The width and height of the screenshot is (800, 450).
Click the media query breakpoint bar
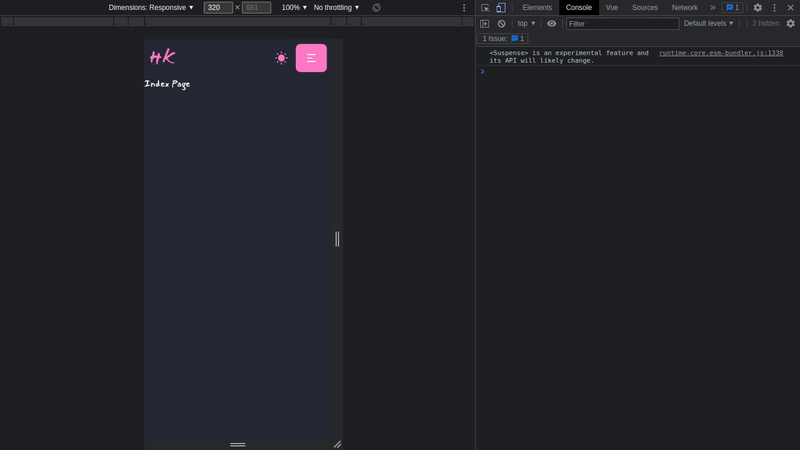click(238, 21)
